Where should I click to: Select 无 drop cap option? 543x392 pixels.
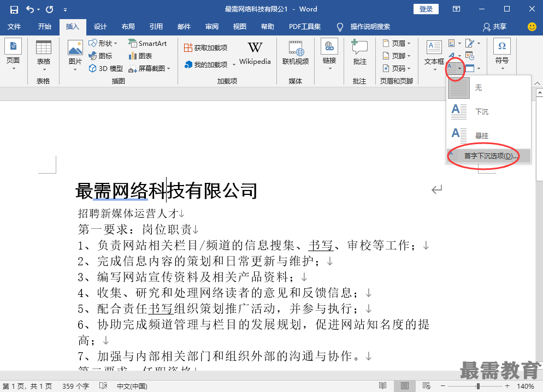click(488, 88)
